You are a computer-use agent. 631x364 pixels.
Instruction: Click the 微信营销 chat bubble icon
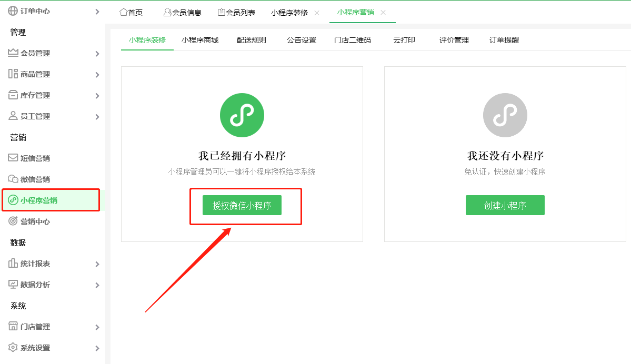(13, 179)
